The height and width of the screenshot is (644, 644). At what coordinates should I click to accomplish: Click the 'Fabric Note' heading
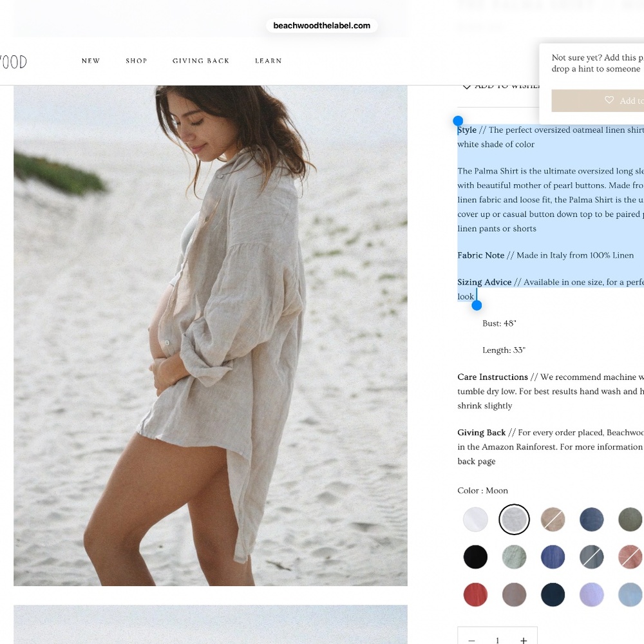[x=480, y=255]
